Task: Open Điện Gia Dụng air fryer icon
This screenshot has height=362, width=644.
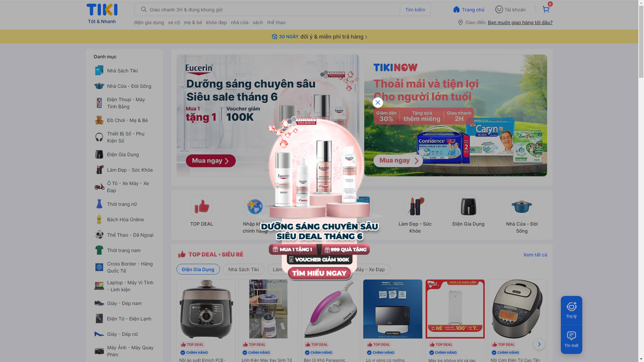Action: click(468, 206)
